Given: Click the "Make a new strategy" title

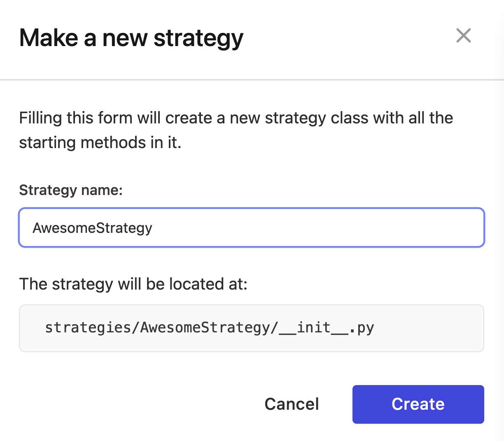Looking at the screenshot, I should pos(131,38).
